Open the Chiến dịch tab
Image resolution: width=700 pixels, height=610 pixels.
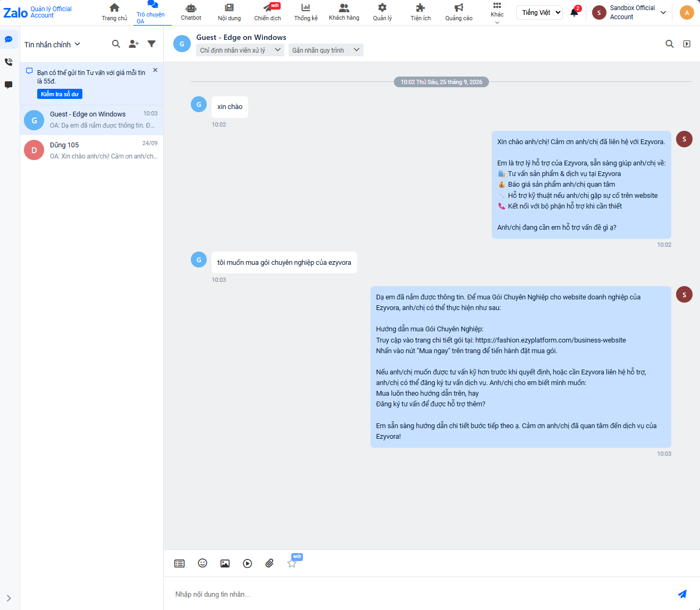(x=267, y=12)
